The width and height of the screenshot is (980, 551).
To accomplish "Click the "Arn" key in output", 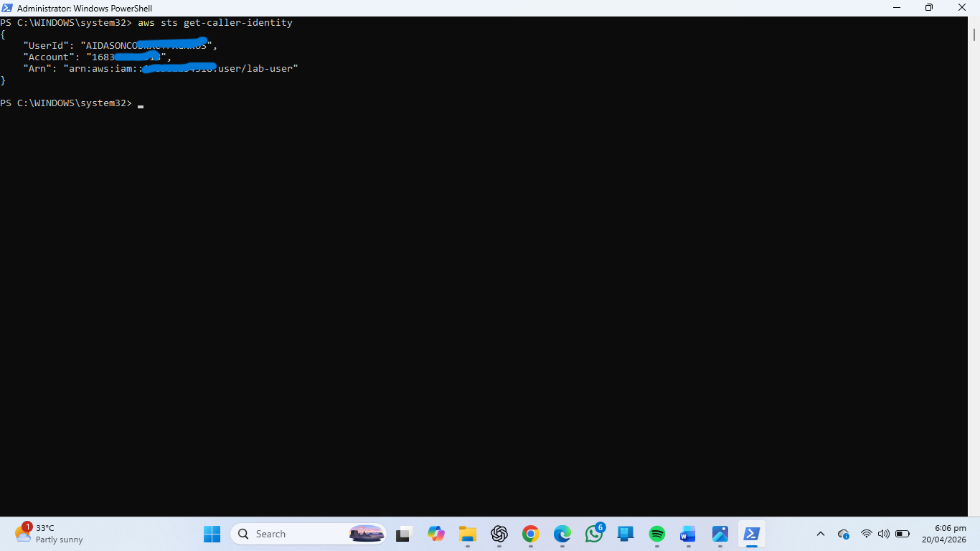I will point(37,69).
